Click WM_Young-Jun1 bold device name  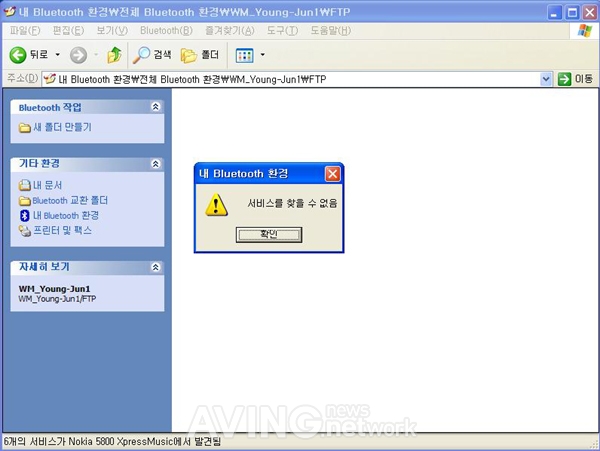tap(54, 289)
